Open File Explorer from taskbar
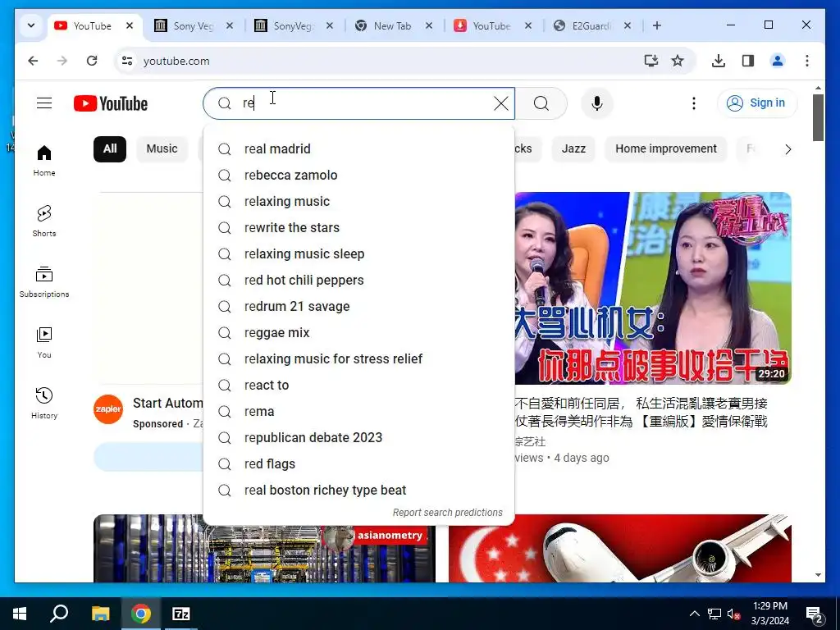This screenshot has width=840, height=630. click(x=100, y=614)
